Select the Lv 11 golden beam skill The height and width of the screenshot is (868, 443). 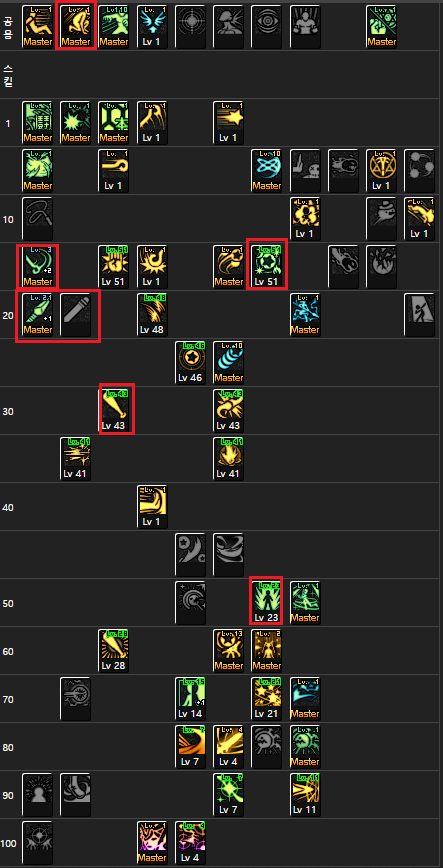coord(305,794)
